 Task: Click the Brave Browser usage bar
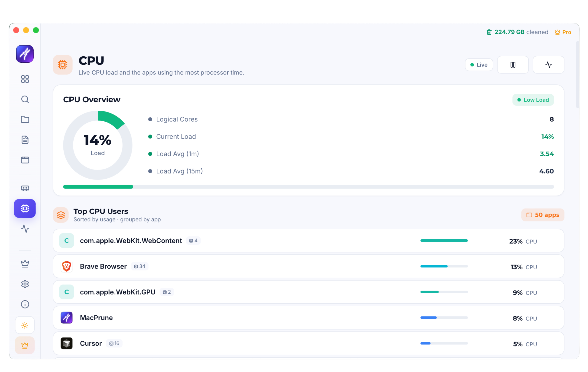coord(444,266)
